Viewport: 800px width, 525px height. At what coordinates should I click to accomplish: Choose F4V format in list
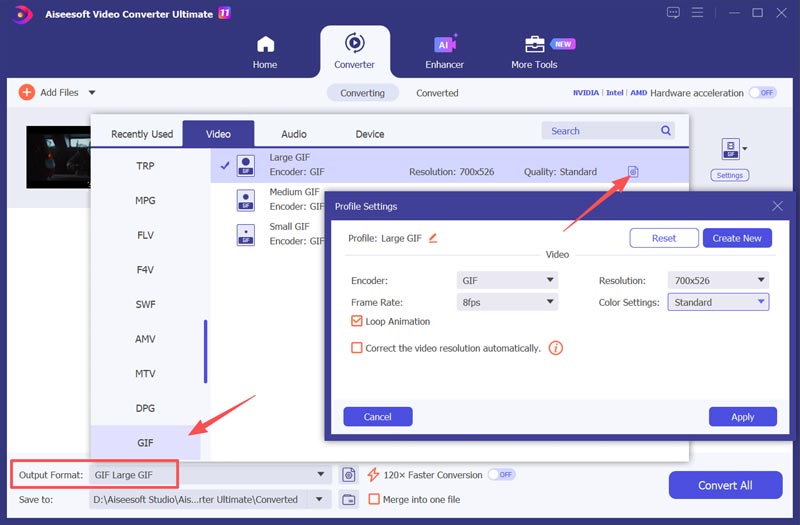pyautogui.click(x=145, y=269)
